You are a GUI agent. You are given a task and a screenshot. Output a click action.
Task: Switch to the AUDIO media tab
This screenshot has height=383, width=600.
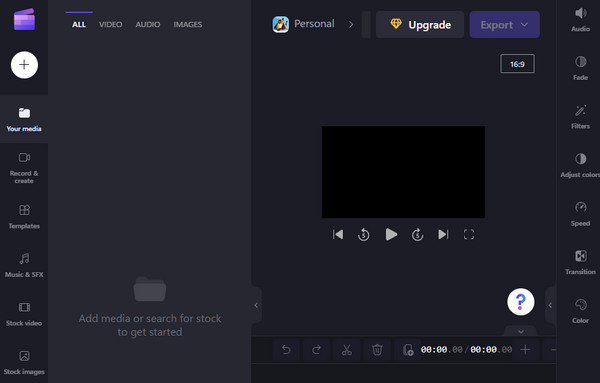point(148,24)
